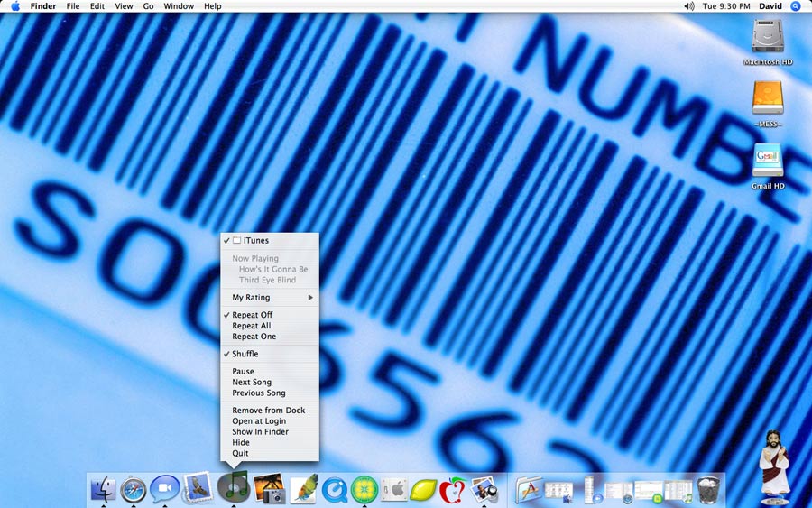Screen dimensions: 812x508
Task: Open System Preferences from Dock
Action: pyautogui.click(x=394, y=489)
